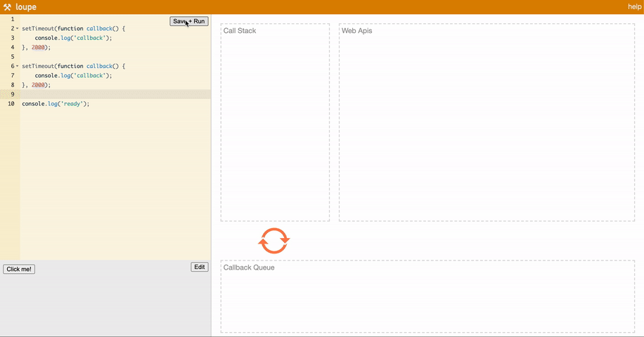Click console.log('ready') on line 10

(56, 104)
